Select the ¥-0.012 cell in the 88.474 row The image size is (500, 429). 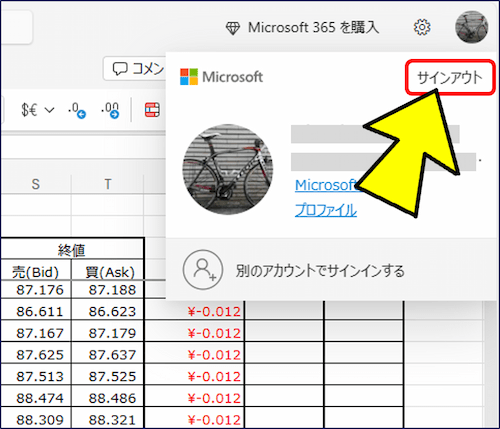tap(194, 396)
